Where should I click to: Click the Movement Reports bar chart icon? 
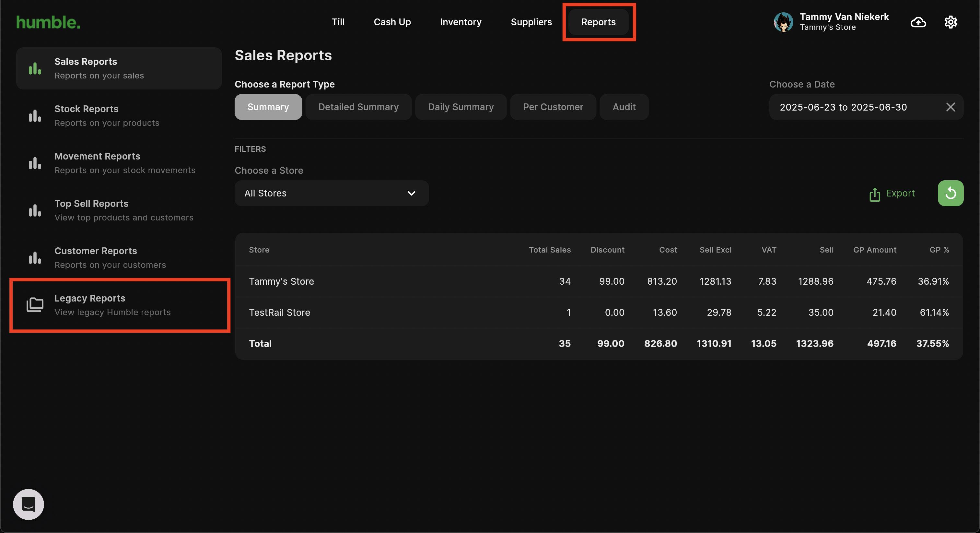35,163
